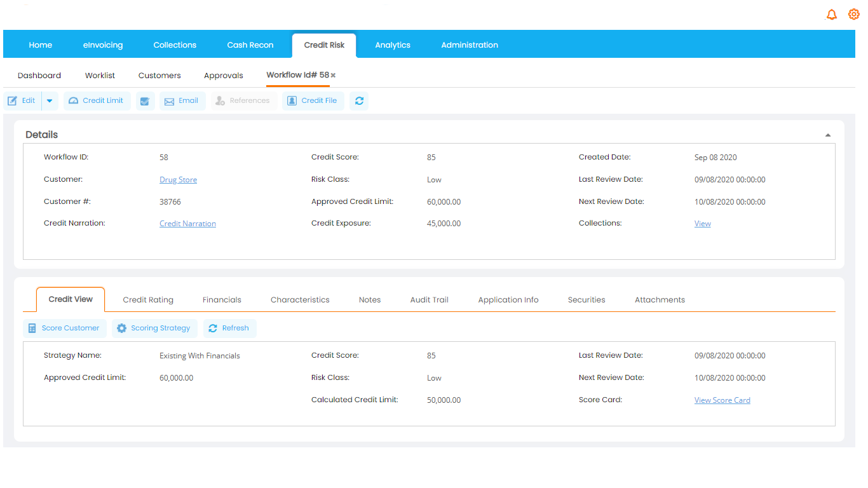The width and height of the screenshot is (868, 488).
Task: Close the Workflow Id# 58 tab
Action: tap(333, 76)
